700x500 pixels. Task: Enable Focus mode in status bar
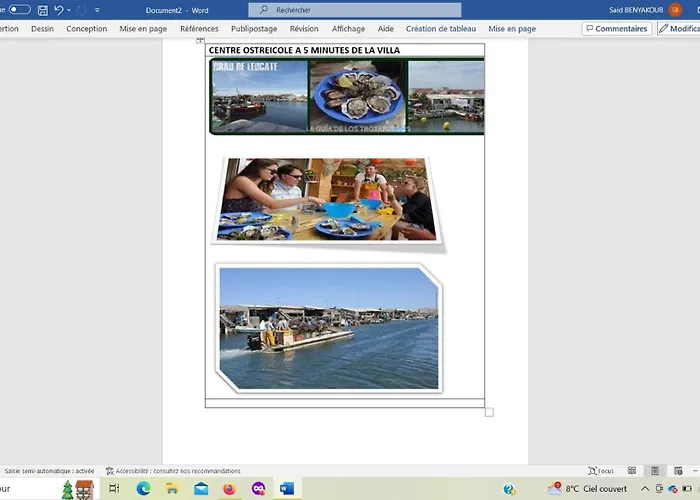pyautogui.click(x=601, y=471)
